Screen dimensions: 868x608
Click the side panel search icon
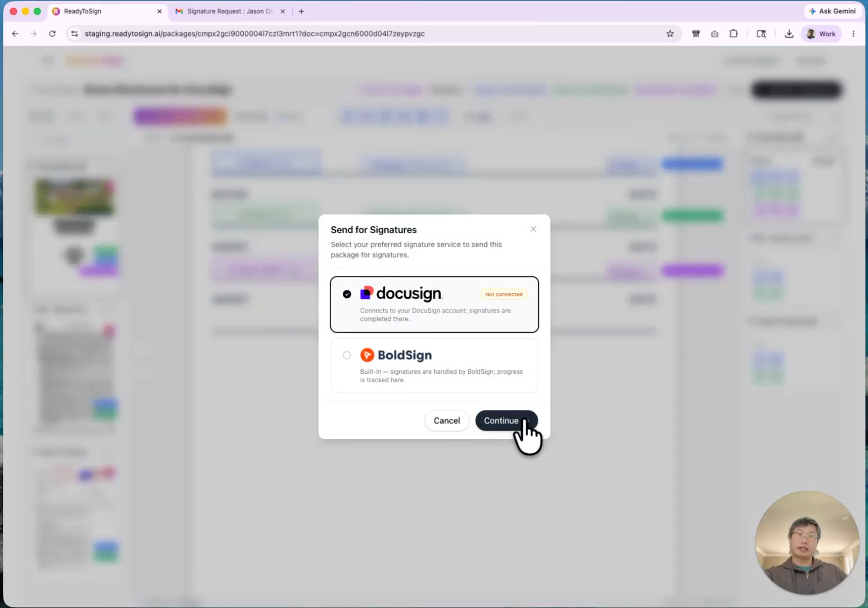(761, 34)
